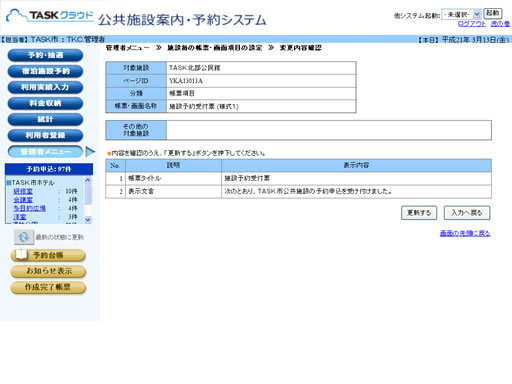Click 施設毎の帳票・画面項目の設定 breadcrumb
The image size is (512, 384).
[x=215, y=48]
